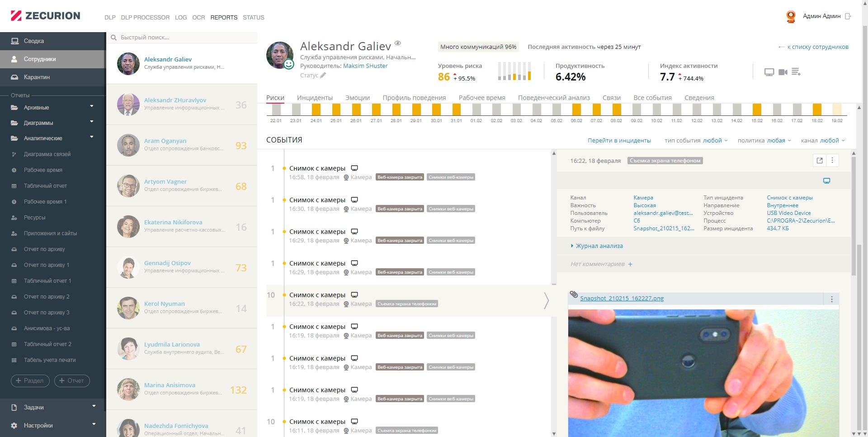Open the OCR menu item
Screen dimensions: 868x437
click(x=198, y=18)
